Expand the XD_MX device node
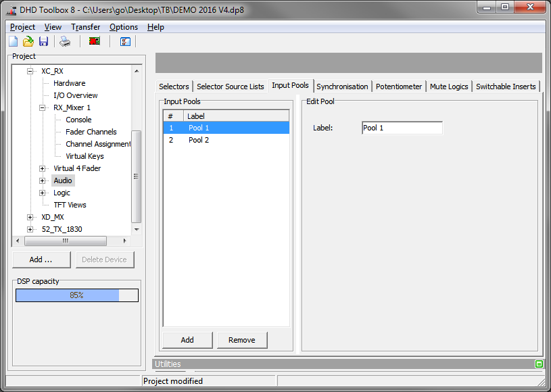This screenshot has height=392, width=551. point(30,217)
